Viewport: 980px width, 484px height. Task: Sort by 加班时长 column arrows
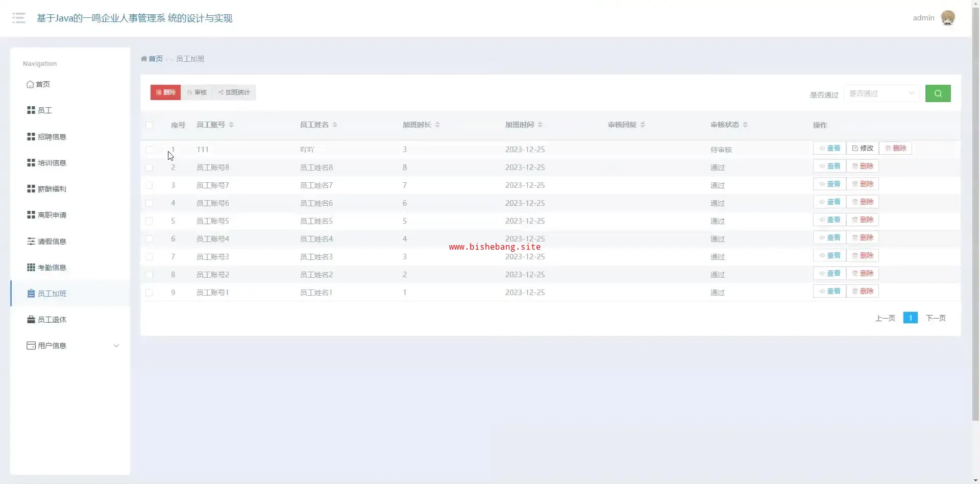pos(437,125)
